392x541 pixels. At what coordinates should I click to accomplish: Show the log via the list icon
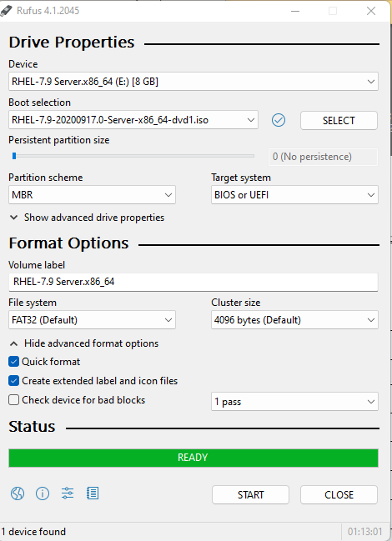[93, 493]
